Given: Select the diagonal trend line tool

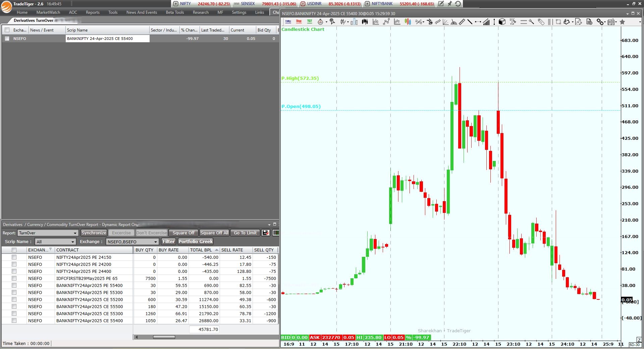Looking at the screenshot, I should (470, 22).
